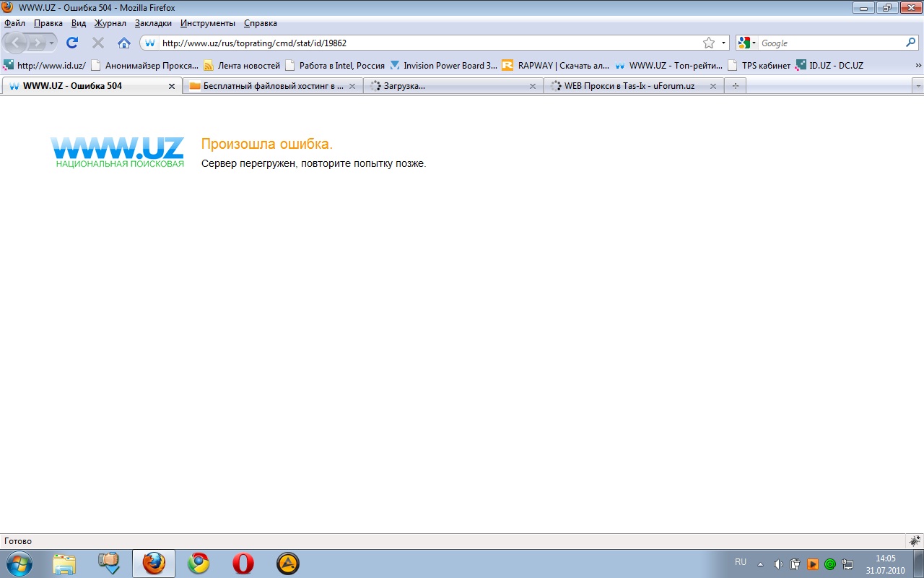The image size is (924, 578).
Task: Click the Готово status bar text
Action: pyautogui.click(x=18, y=541)
